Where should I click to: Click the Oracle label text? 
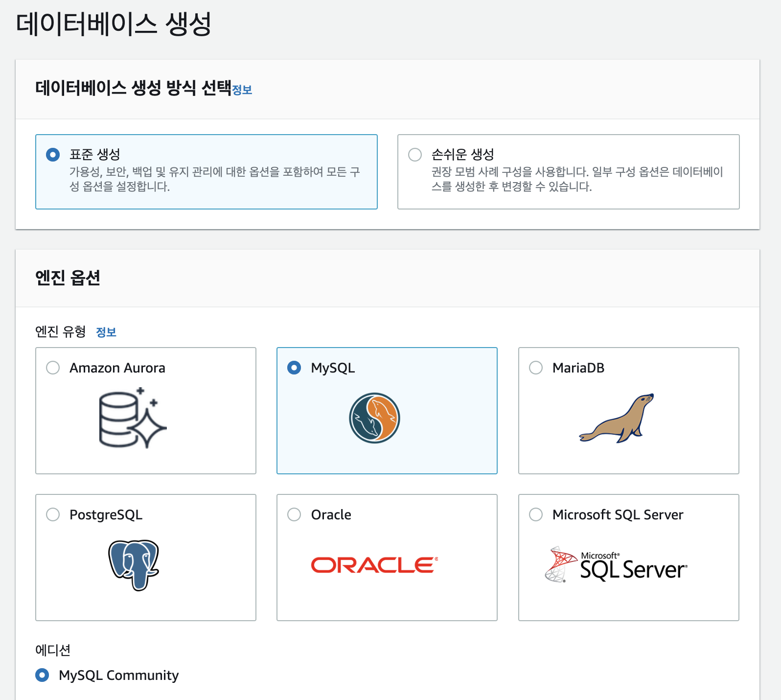coord(331,514)
